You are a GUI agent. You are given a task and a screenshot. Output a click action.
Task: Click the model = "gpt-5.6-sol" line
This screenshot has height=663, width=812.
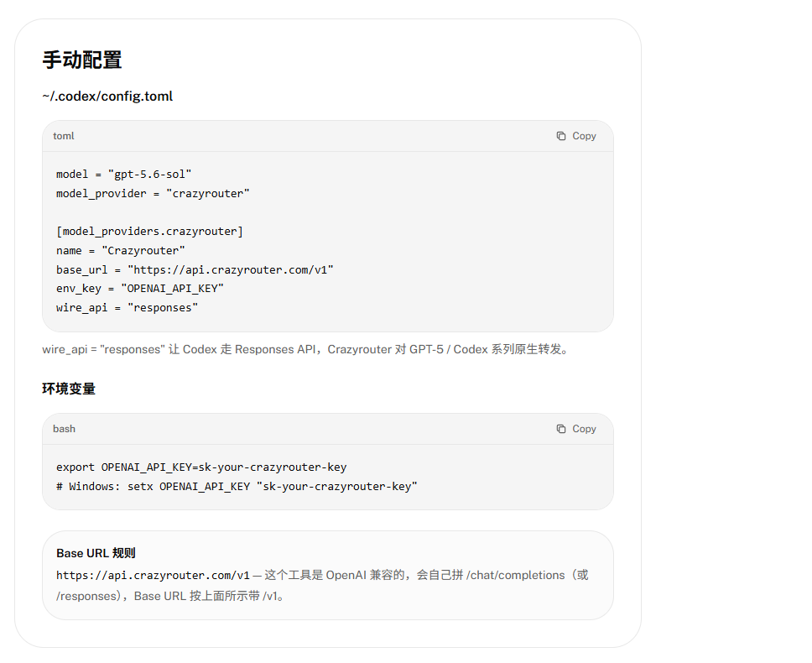point(124,175)
